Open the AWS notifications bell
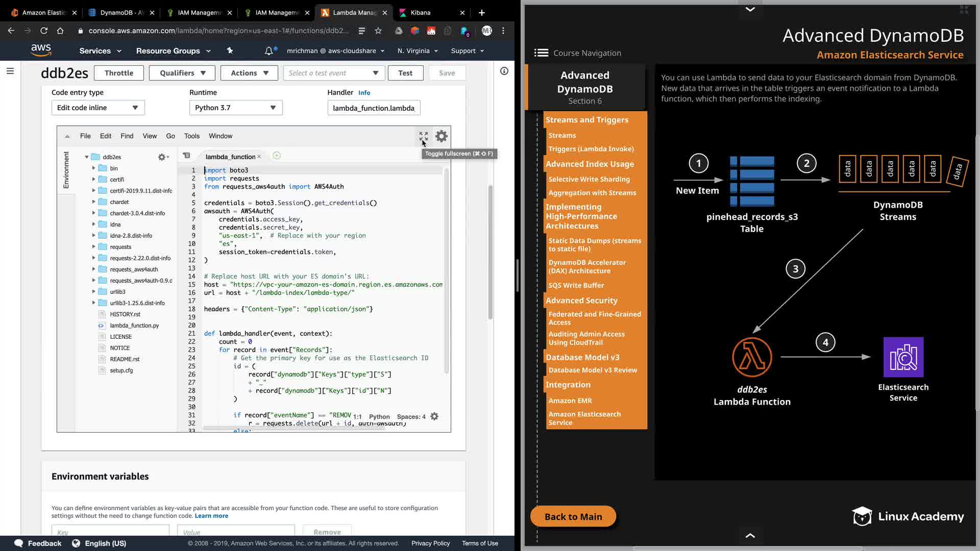The image size is (980, 551). click(269, 51)
